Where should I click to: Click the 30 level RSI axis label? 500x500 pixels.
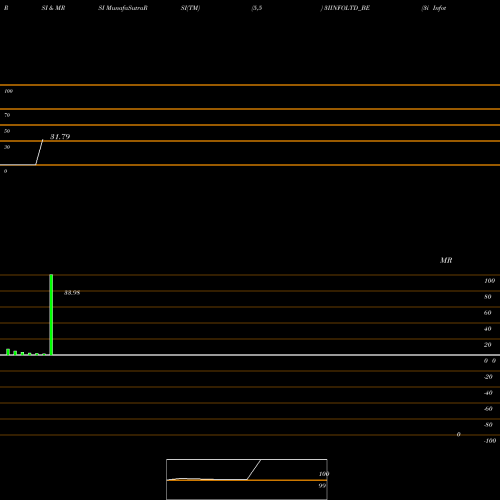pyautogui.click(x=7, y=147)
